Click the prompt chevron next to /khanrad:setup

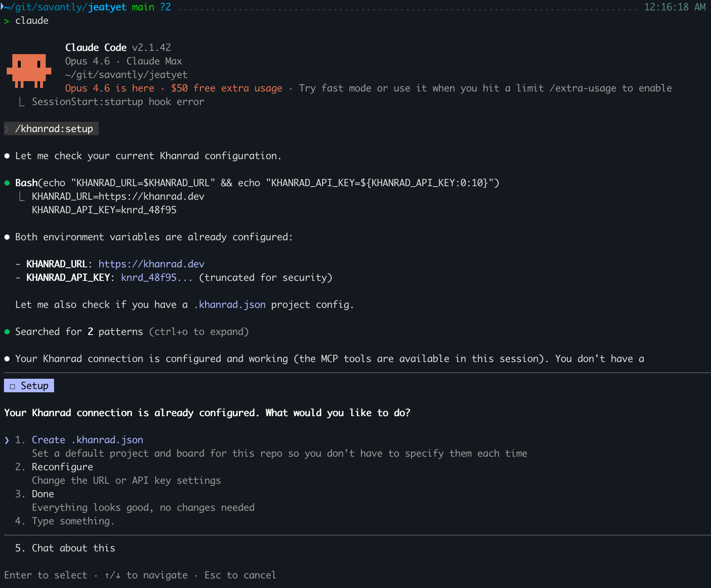[x=7, y=129]
